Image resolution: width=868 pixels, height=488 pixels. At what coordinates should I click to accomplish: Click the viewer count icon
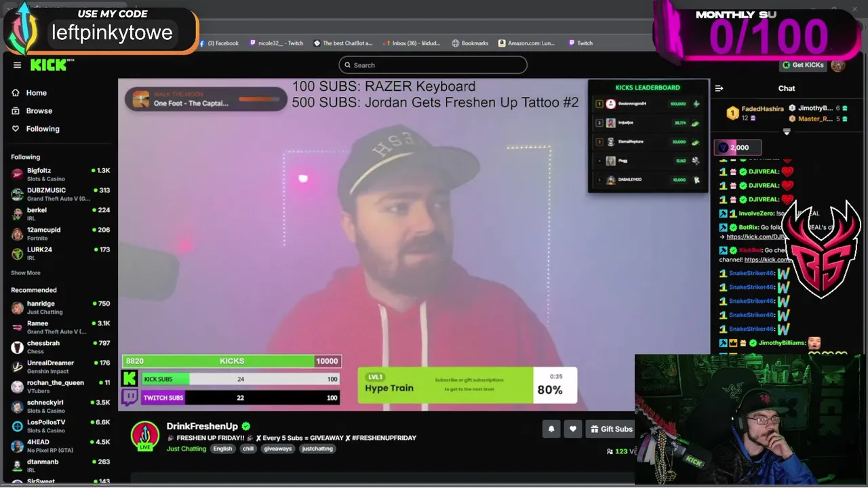click(610, 451)
